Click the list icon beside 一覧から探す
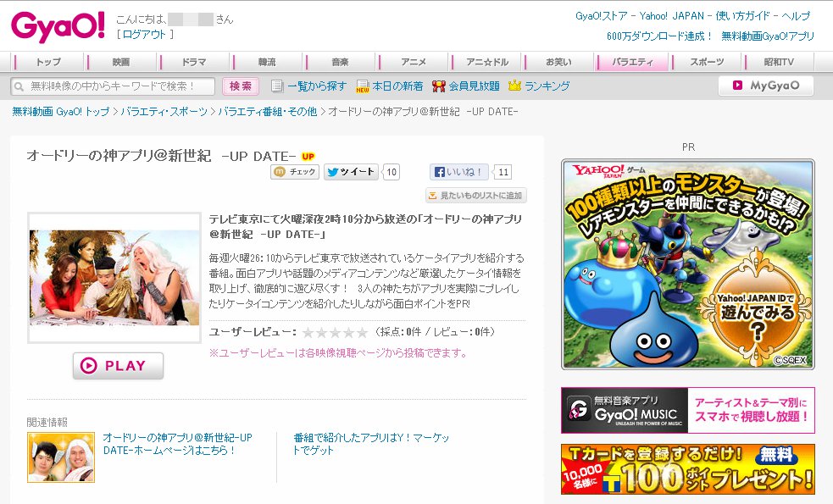 pyautogui.click(x=277, y=86)
